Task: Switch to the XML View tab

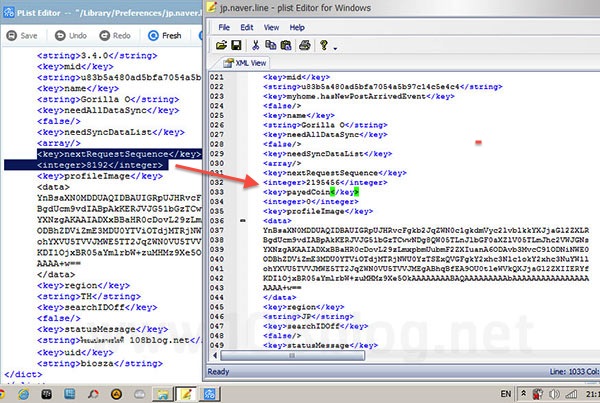Action: tap(245, 63)
